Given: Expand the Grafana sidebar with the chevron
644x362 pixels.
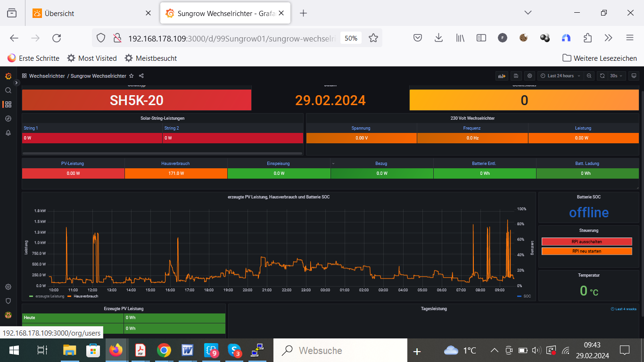Looking at the screenshot, I should click(17, 83).
